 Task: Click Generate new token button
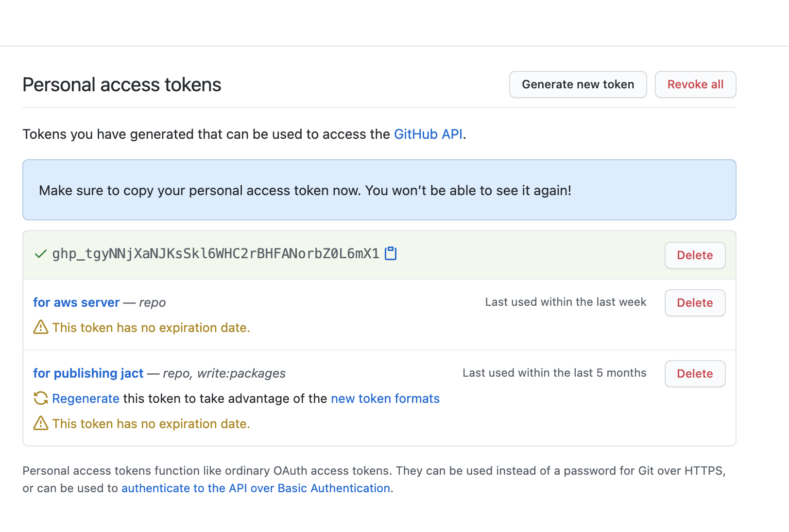(x=578, y=84)
